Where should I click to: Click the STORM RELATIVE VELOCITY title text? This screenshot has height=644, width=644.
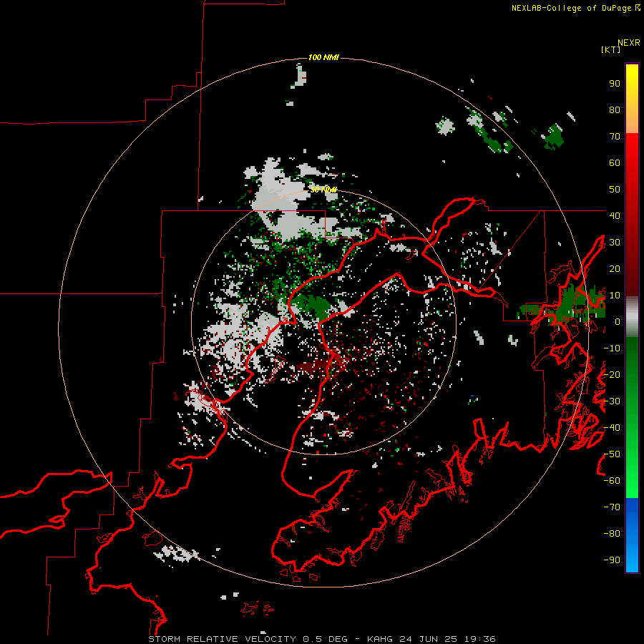pos(222,639)
